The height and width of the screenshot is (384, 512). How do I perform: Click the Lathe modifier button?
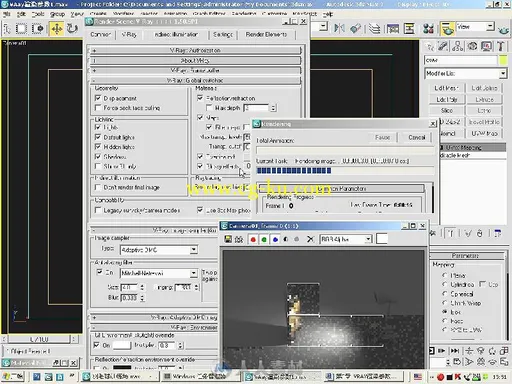click(x=484, y=110)
